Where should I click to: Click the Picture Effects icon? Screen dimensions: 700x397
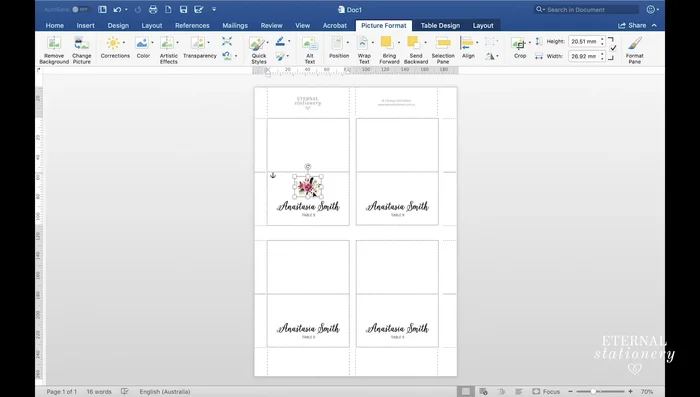[280, 56]
